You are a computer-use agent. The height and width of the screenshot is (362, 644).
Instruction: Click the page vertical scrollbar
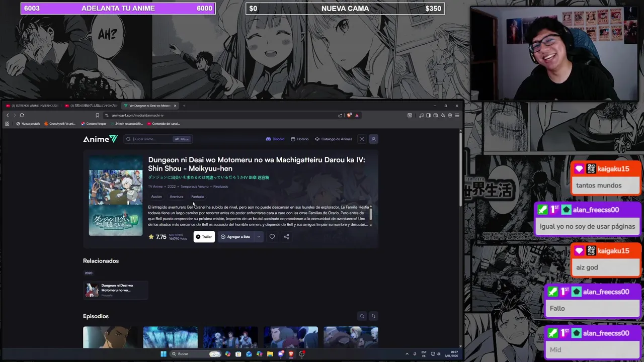coord(460,168)
